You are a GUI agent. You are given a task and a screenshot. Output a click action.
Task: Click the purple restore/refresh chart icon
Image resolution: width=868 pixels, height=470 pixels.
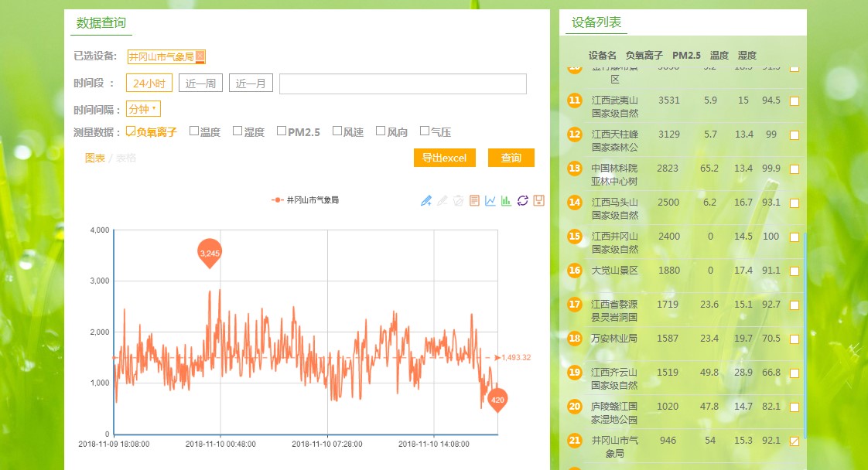click(522, 201)
